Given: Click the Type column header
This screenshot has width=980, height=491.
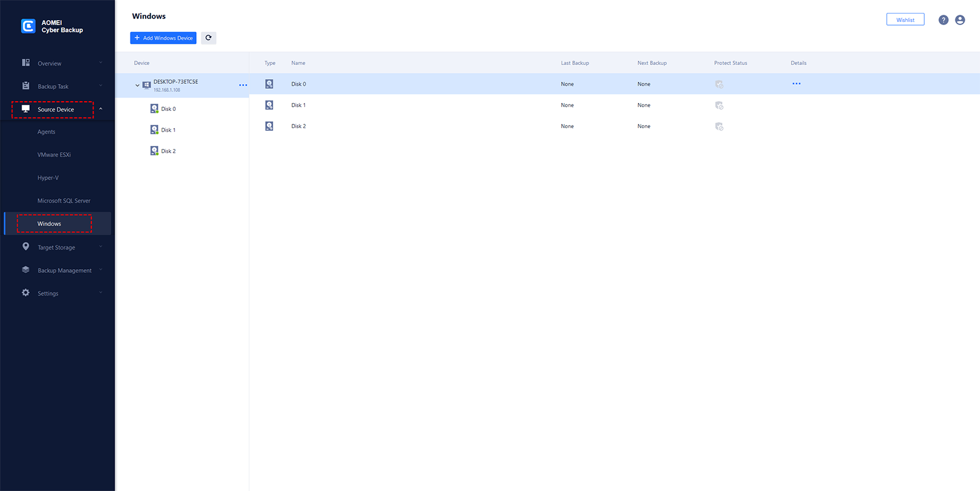Looking at the screenshot, I should (270, 63).
